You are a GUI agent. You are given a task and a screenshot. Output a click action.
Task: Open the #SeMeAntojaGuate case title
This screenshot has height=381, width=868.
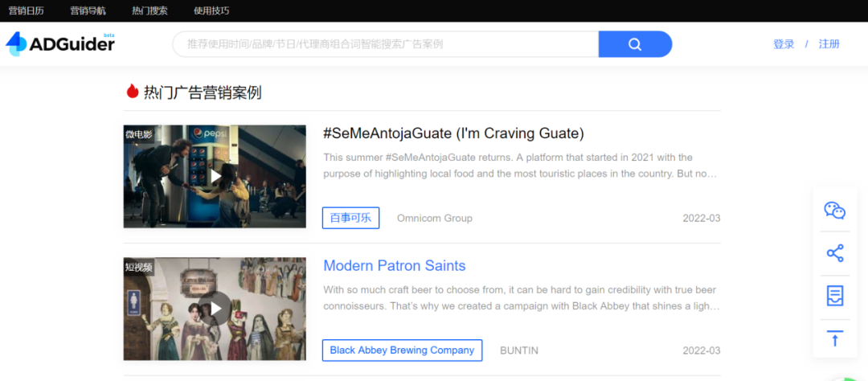(x=454, y=133)
